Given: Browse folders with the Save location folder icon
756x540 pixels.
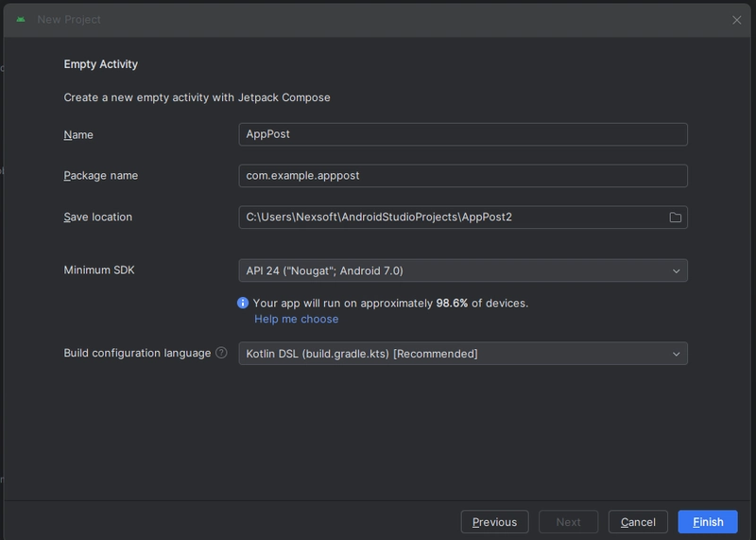Looking at the screenshot, I should [675, 218].
